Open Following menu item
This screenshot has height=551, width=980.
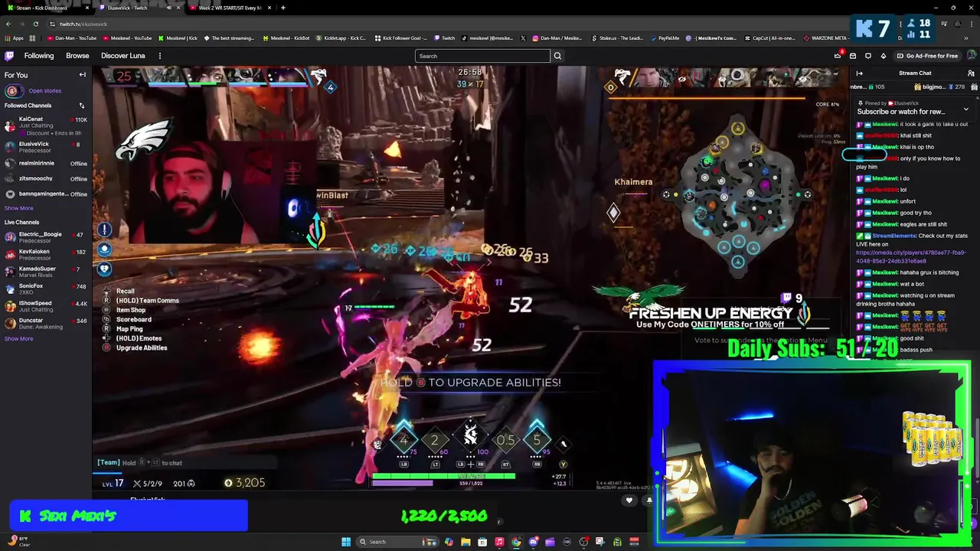(x=39, y=56)
